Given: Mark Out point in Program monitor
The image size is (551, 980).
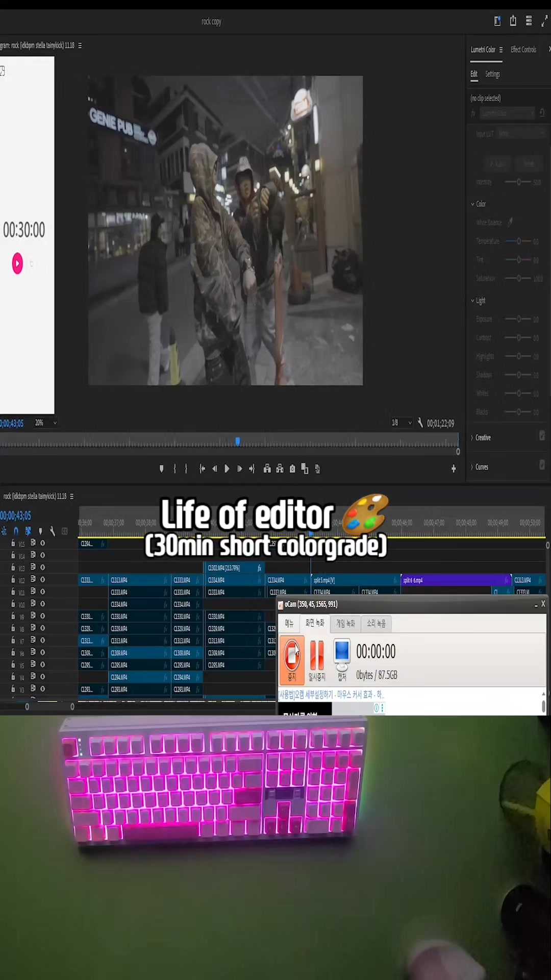Looking at the screenshot, I should (186, 469).
